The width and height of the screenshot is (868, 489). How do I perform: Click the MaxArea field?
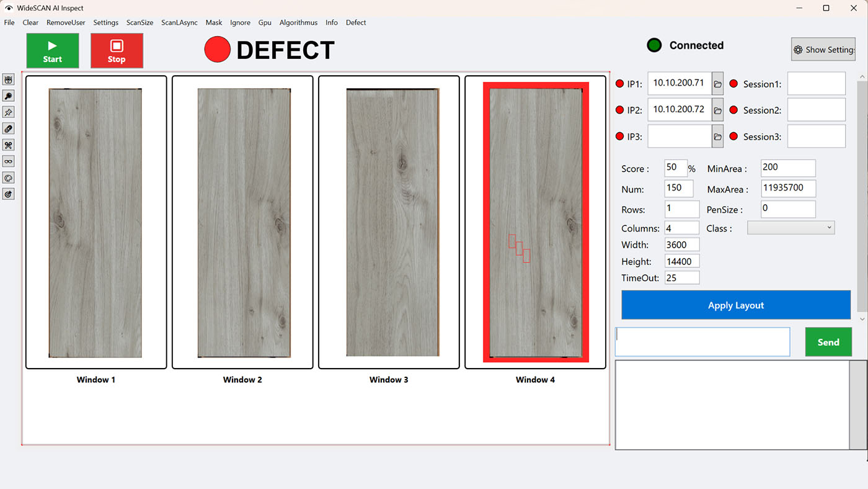click(788, 189)
